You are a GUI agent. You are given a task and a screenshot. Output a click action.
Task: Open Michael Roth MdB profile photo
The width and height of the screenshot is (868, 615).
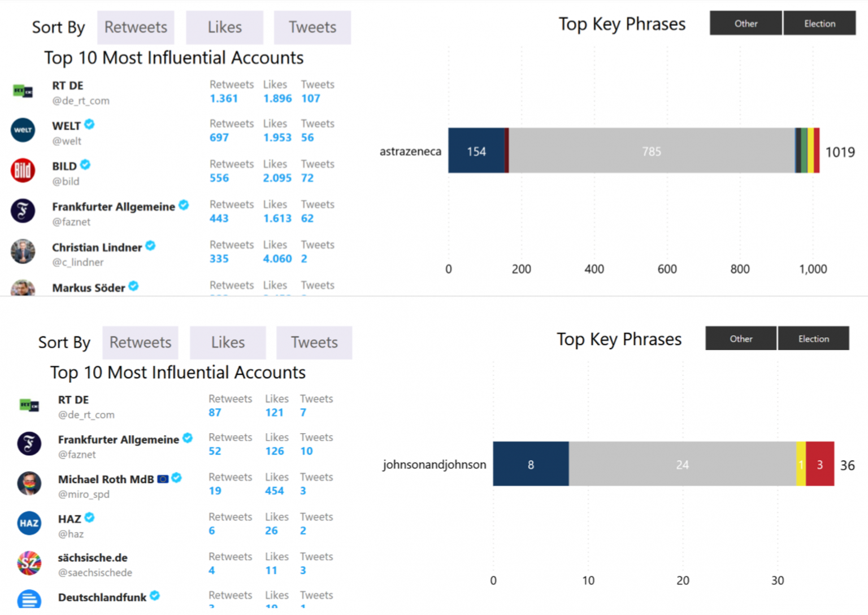point(29,483)
